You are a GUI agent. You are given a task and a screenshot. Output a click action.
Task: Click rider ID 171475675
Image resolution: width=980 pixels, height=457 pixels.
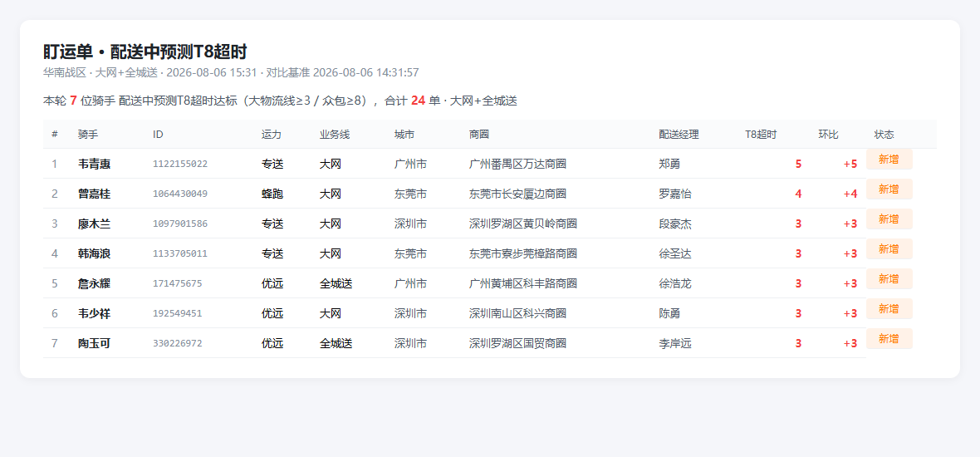[178, 284]
